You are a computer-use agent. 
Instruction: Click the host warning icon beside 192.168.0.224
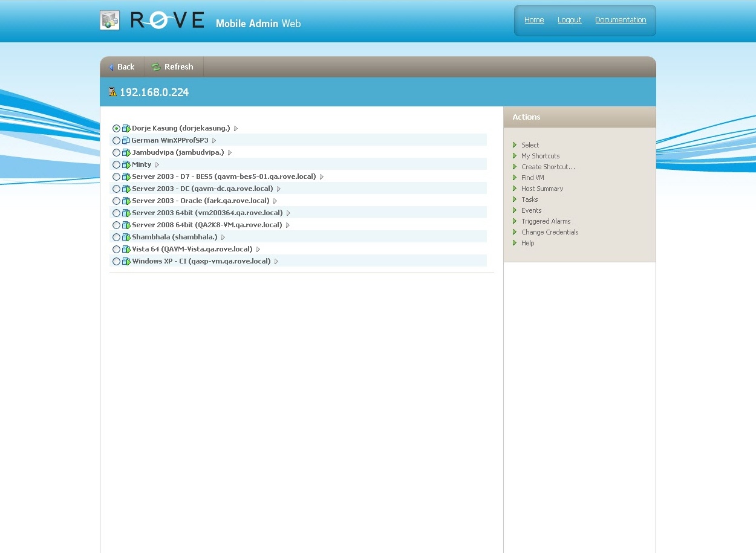coord(112,92)
